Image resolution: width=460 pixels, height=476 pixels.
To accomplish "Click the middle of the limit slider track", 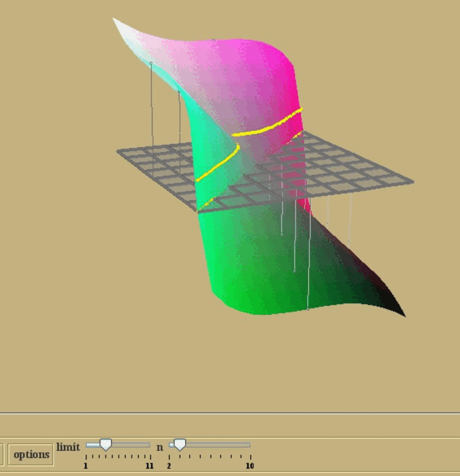I will (x=118, y=445).
